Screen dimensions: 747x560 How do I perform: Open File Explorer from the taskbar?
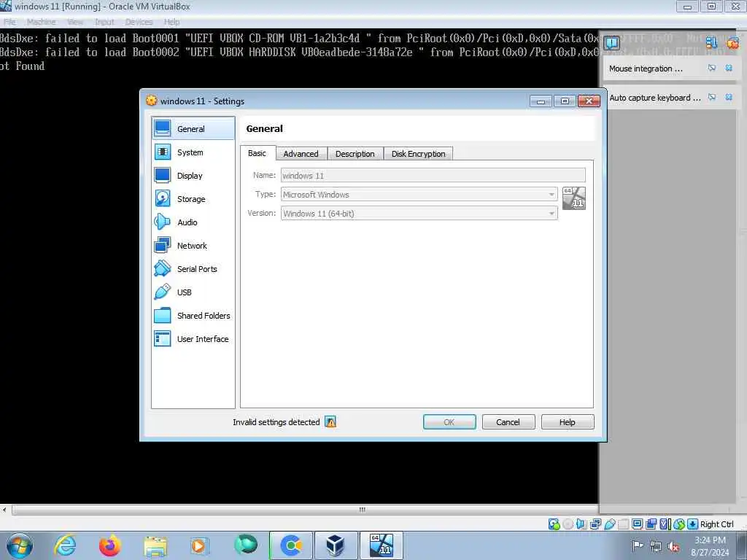pos(155,545)
